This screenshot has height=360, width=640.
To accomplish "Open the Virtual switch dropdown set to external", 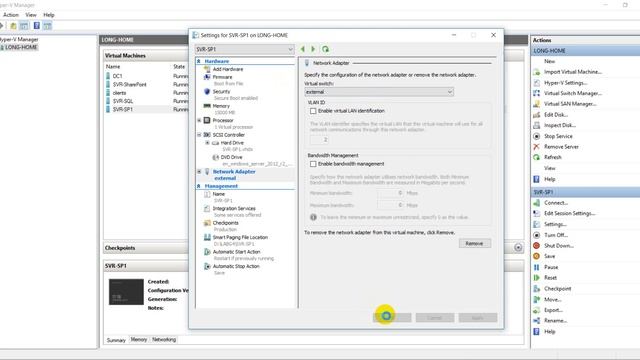I will pos(379,92).
